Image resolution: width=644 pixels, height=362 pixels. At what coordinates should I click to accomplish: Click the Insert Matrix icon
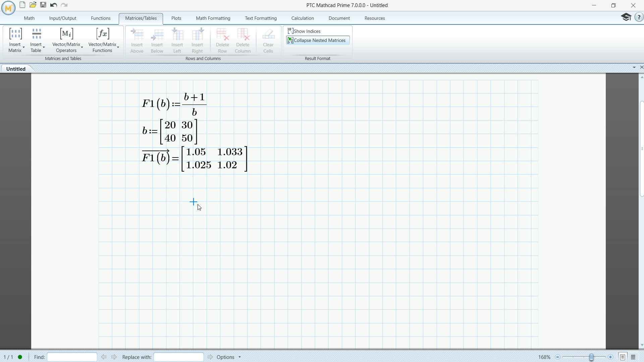[x=15, y=34]
